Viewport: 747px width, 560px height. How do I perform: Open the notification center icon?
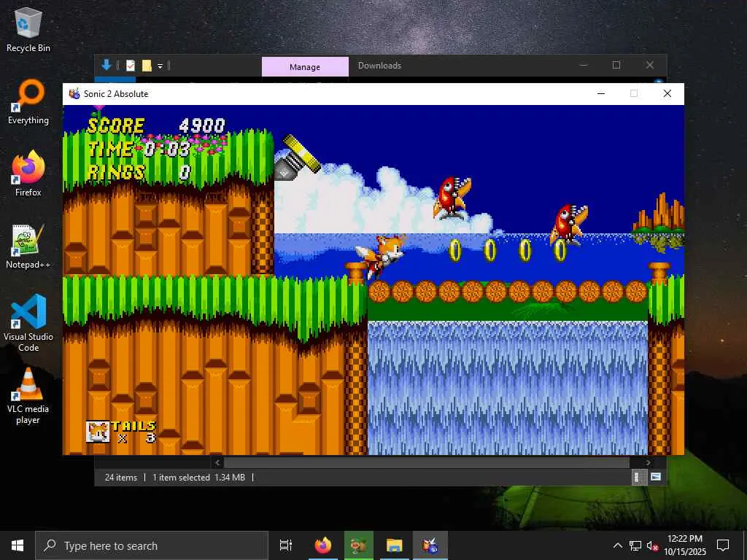coord(723,545)
